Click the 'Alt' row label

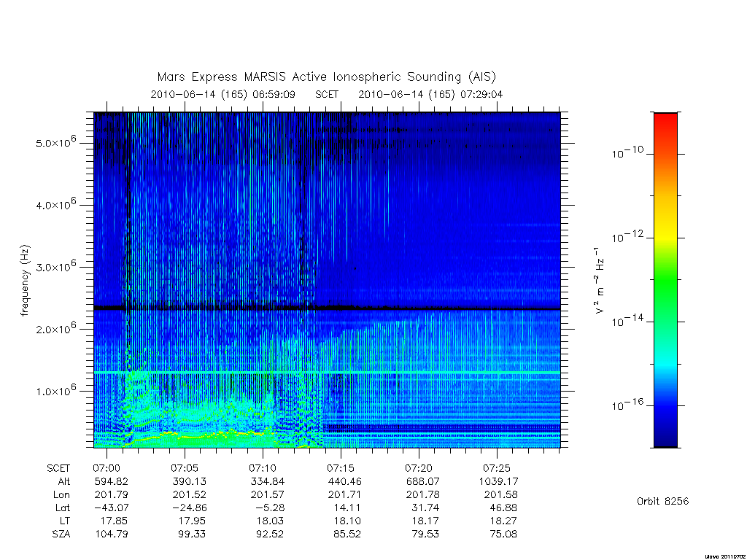click(63, 481)
